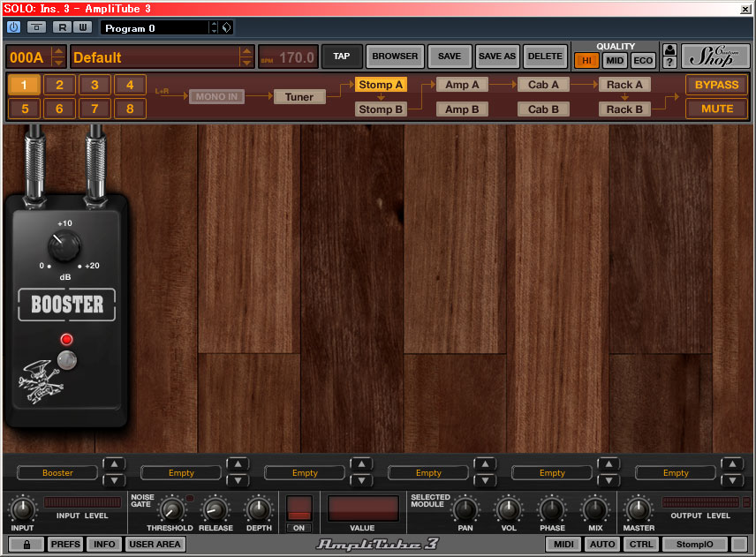Click the noise gate DEPTH knob
756x557 pixels.
[x=259, y=508]
